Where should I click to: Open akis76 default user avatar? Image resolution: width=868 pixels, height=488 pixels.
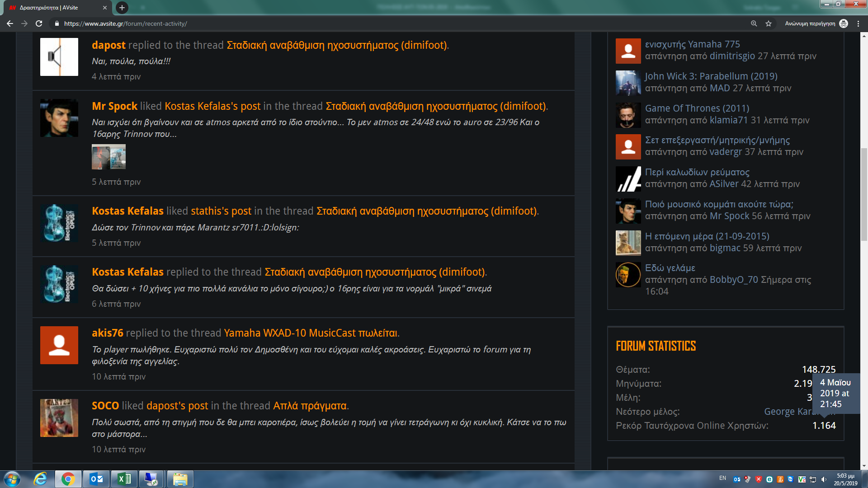click(59, 345)
